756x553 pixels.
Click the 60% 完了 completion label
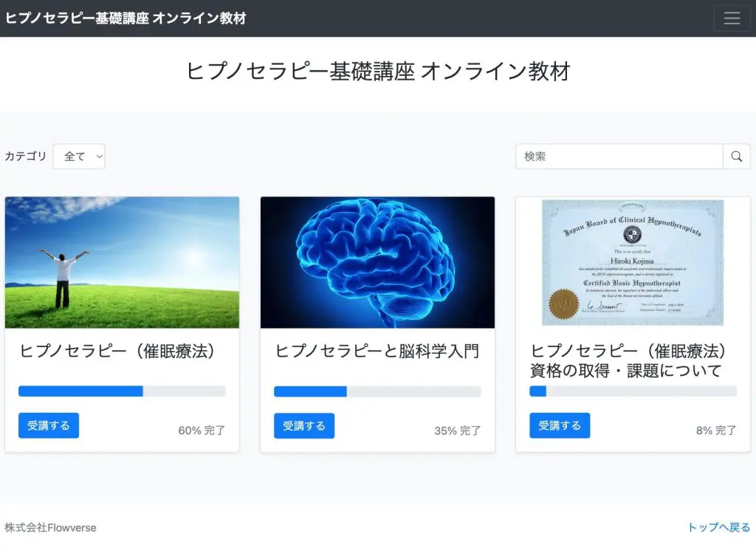click(202, 430)
